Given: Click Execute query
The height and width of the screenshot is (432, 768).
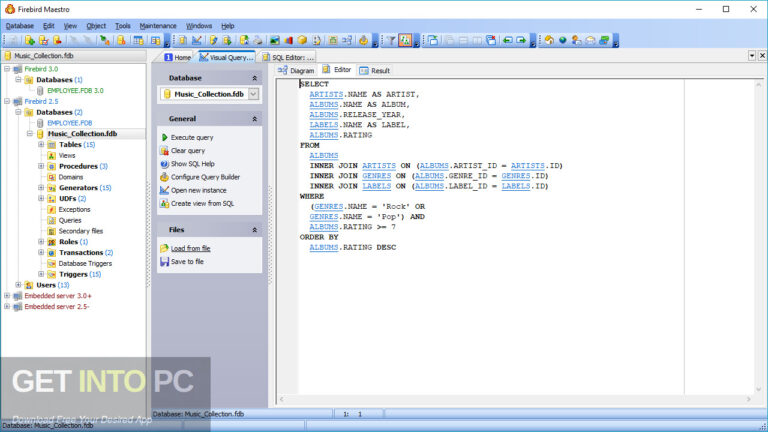Looking at the screenshot, I should 192,138.
